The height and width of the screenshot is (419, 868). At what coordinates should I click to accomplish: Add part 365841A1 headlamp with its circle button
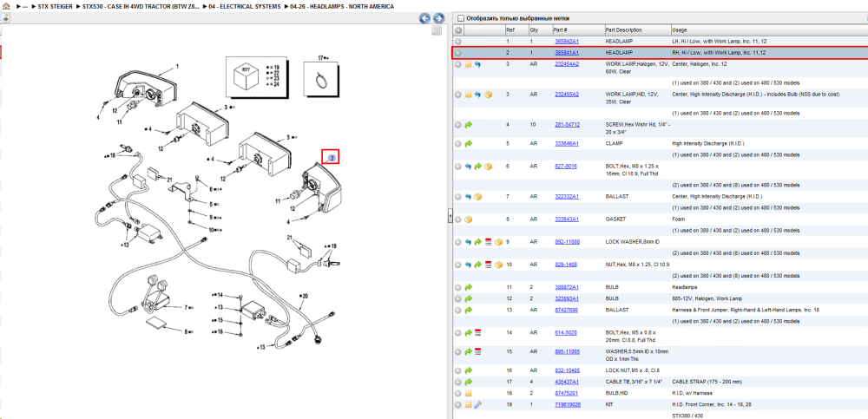point(458,53)
